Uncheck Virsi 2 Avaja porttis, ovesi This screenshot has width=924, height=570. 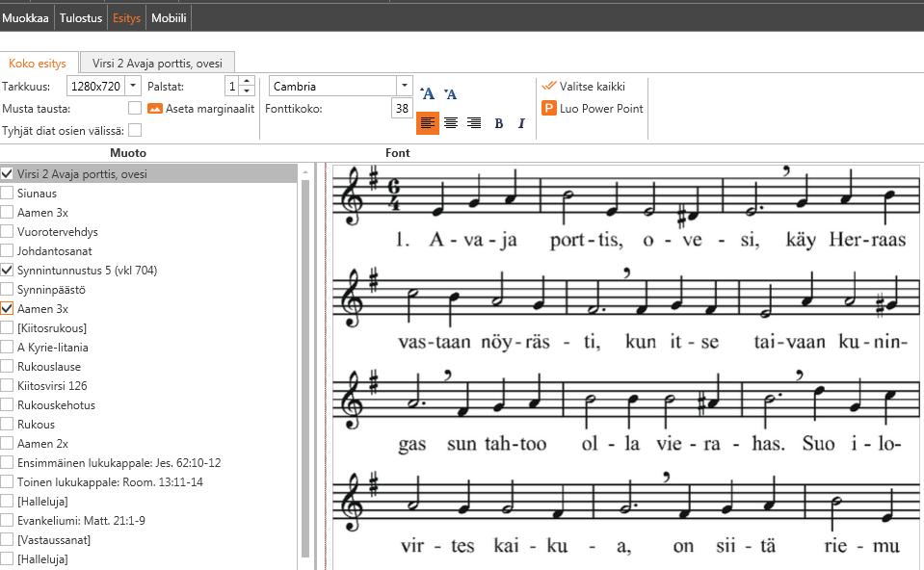pos(7,173)
